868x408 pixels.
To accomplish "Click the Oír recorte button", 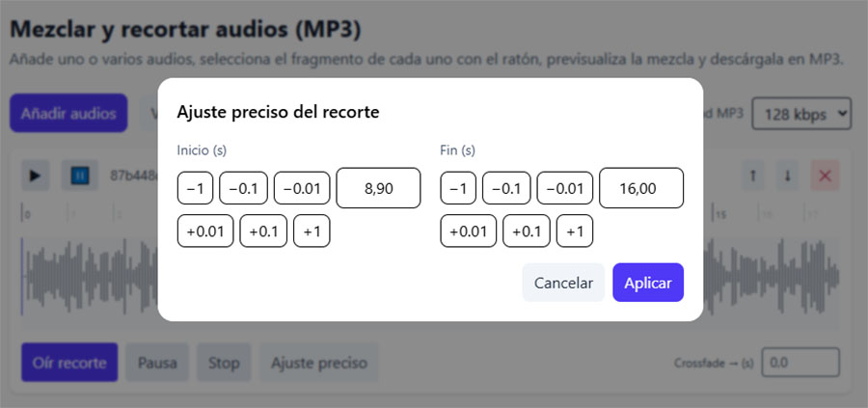I will [69, 363].
